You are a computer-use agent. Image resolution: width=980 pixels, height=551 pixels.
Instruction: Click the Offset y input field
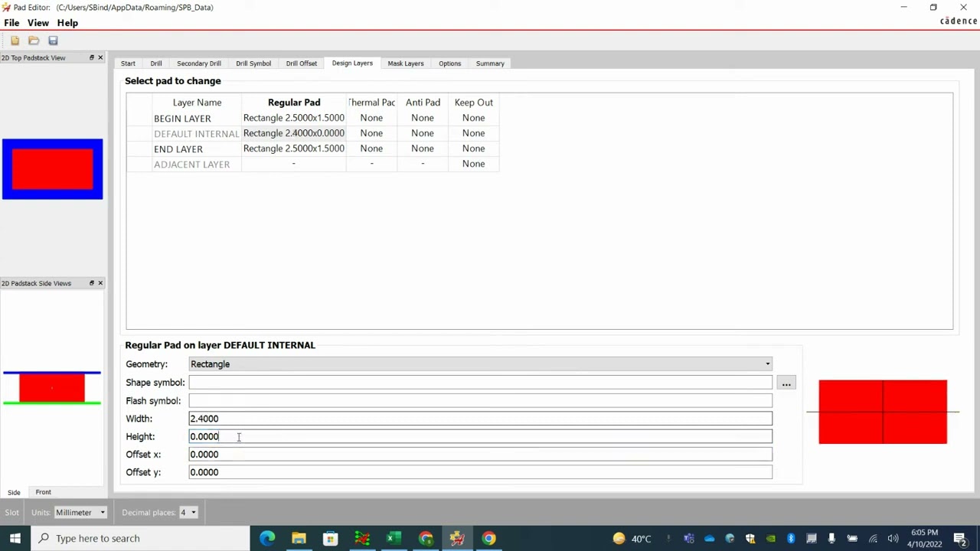[480, 472]
